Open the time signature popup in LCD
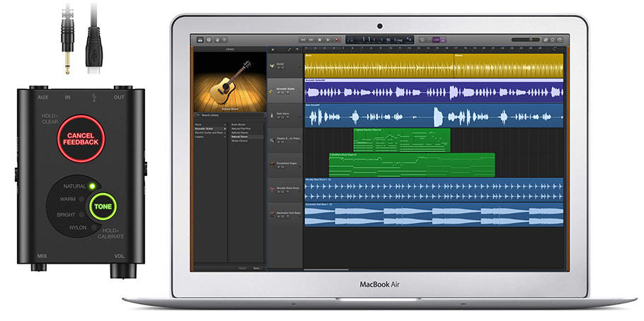The image size is (644, 321). click(408, 40)
